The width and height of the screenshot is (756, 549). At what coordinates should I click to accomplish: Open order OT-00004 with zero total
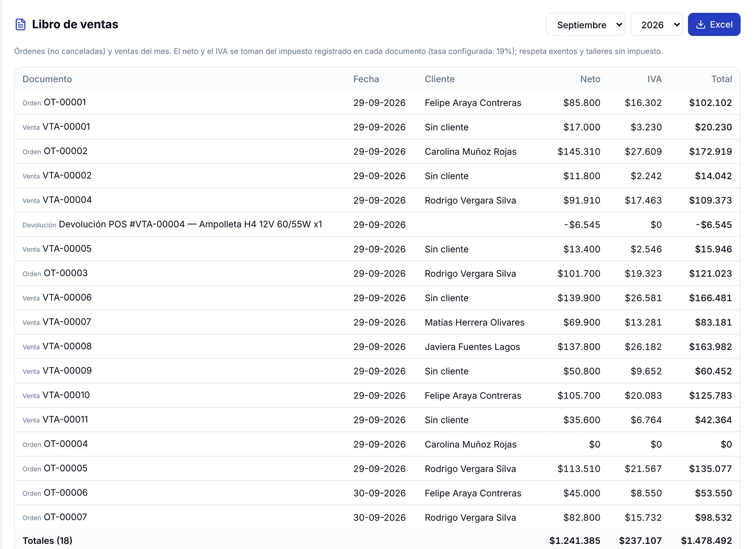pos(377,444)
